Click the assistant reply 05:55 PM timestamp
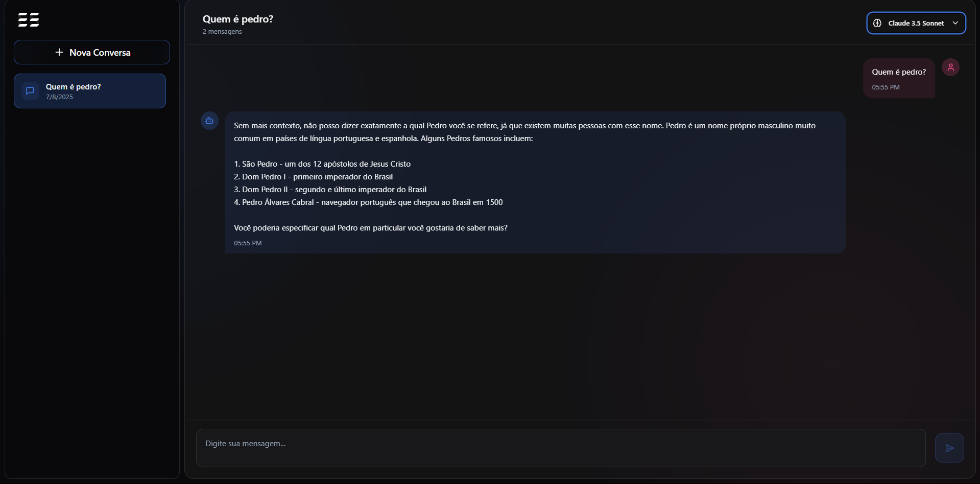This screenshot has width=980, height=484. click(248, 243)
